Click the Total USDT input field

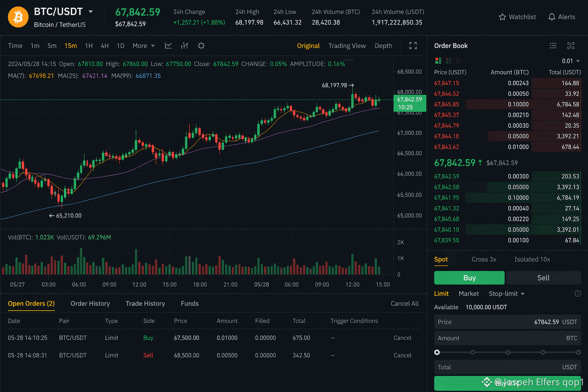[508, 367]
